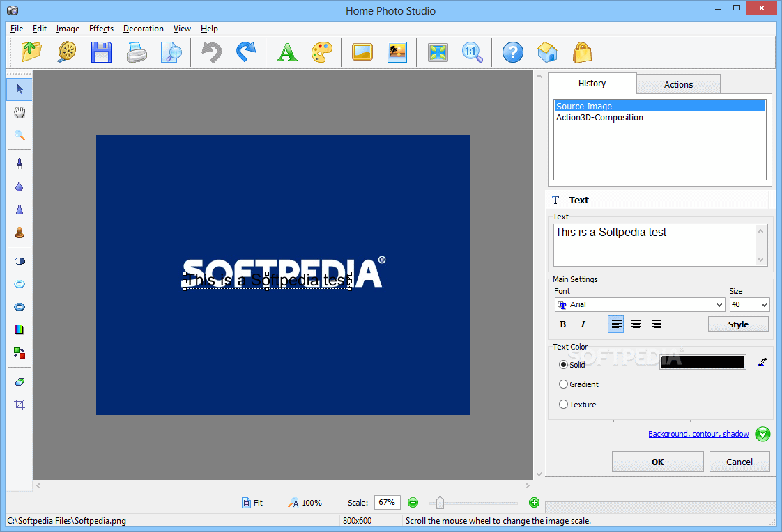The height and width of the screenshot is (532, 782).
Task: Save image with the floppy disk icon
Action: (x=101, y=52)
